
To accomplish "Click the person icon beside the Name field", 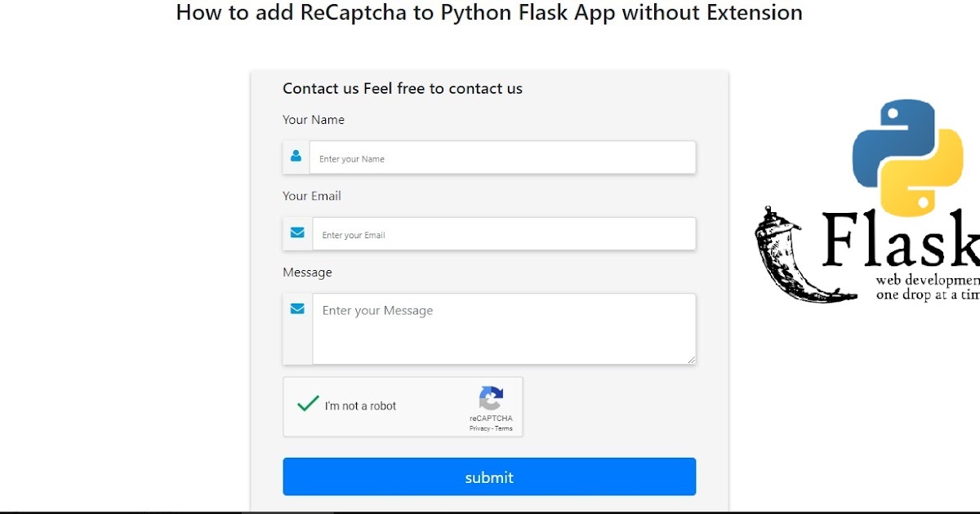I will (x=296, y=157).
